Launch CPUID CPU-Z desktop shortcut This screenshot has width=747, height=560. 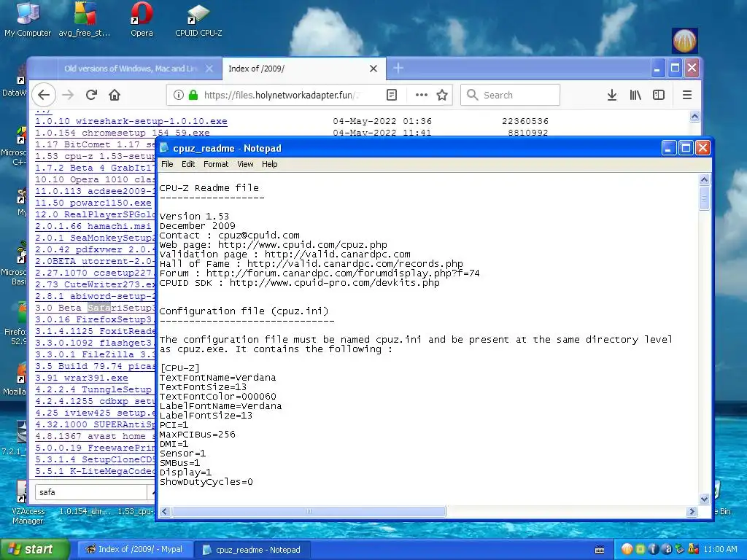pyautogui.click(x=198, y=20)
